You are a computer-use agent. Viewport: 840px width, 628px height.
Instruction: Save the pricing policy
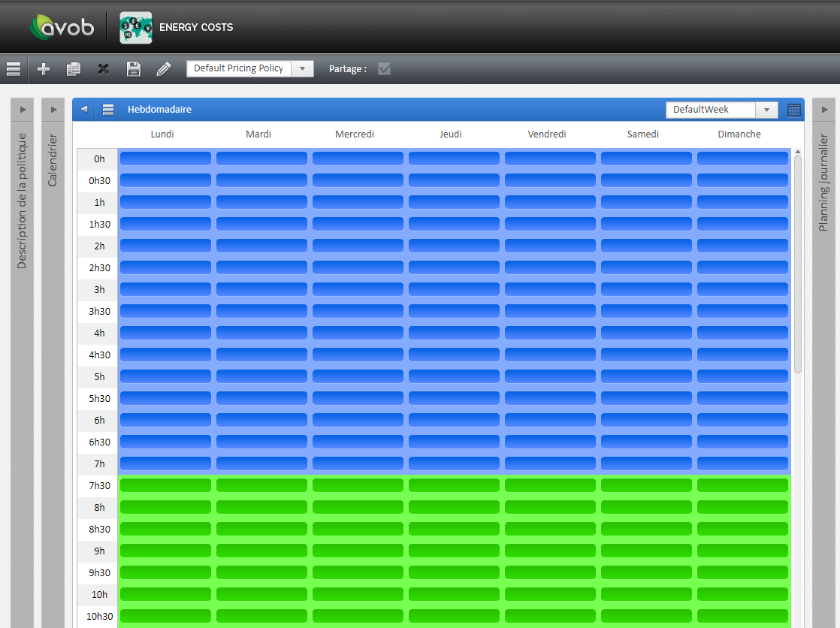(134, 68)
